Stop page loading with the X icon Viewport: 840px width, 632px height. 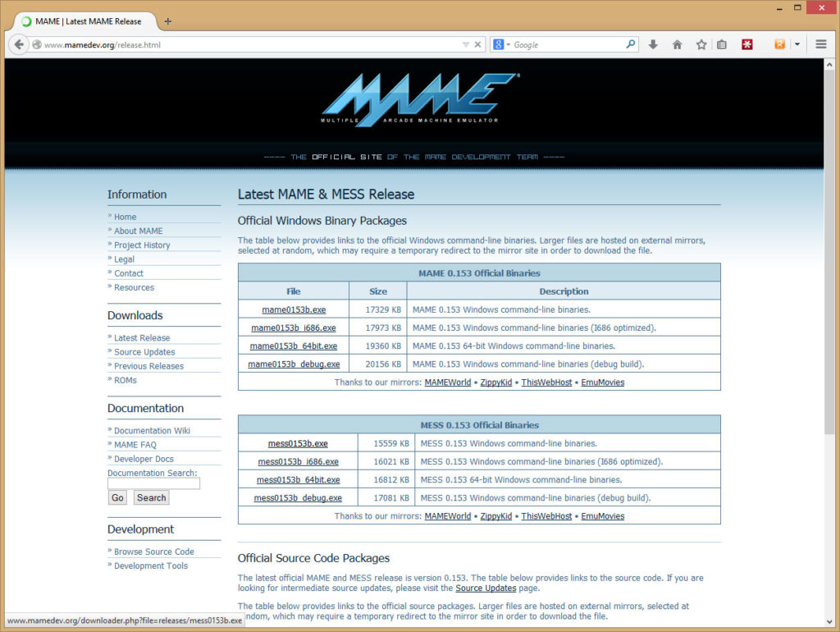click(x=478, y=44)
